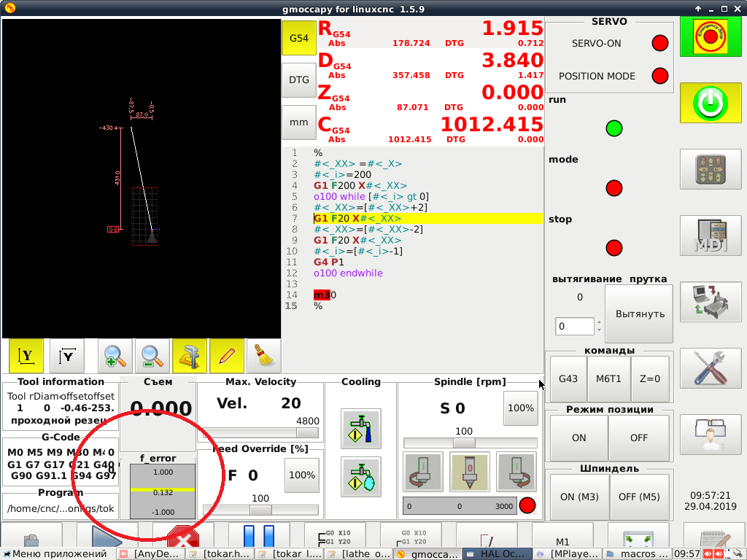Click the program path /home/cnc/... label
Image resolution: width=747 pixels, height=560 pixels.
[61, 508]
